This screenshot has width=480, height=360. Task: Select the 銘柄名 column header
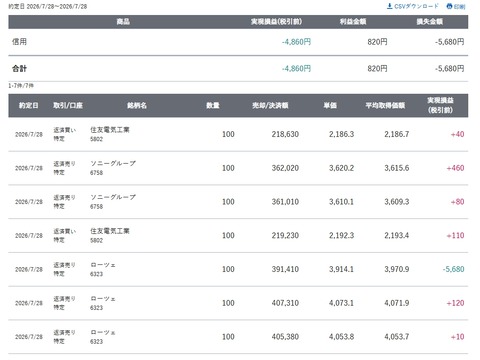pyautogui.click(x=137, y=105)
